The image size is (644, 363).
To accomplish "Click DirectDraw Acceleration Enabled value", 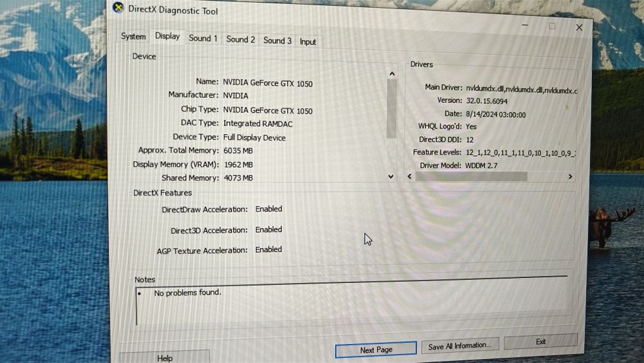I will coord(269,209).
